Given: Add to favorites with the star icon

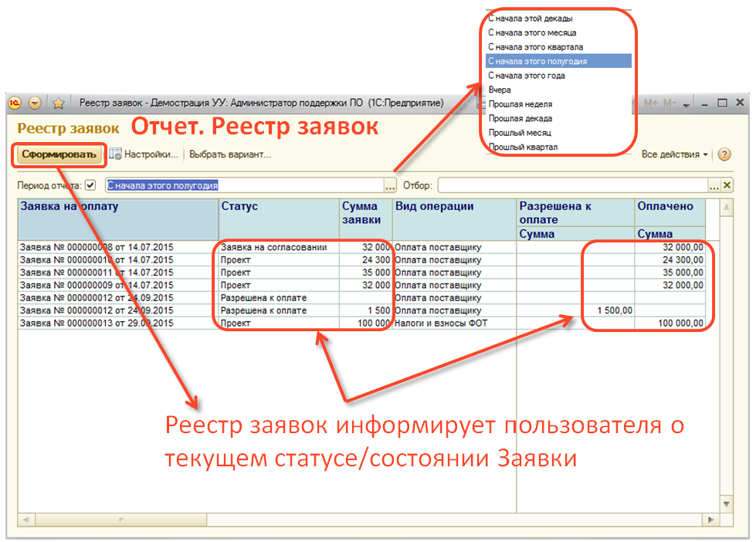Looking at the screenshot, I should (x=58, y=103).
